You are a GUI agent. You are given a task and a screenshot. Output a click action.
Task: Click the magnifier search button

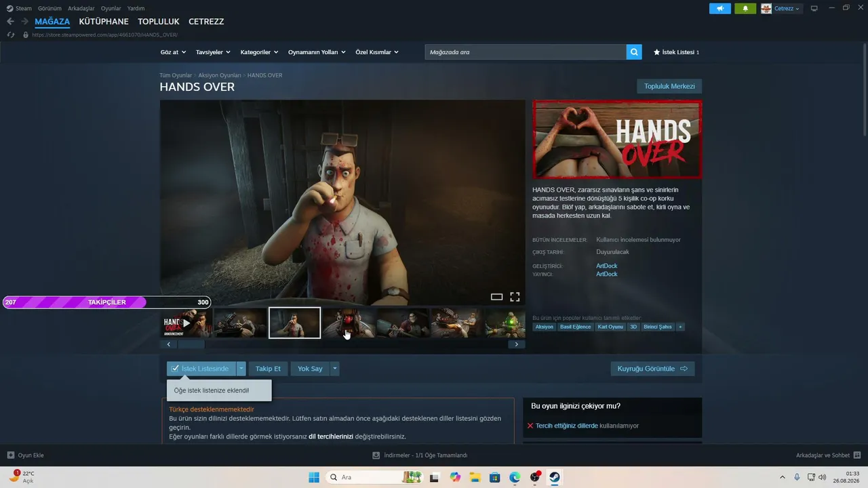coord(634,52)
